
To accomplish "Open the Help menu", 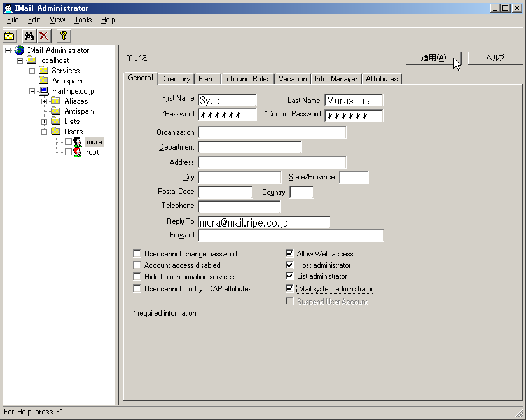I will click(x=108, y=20).
